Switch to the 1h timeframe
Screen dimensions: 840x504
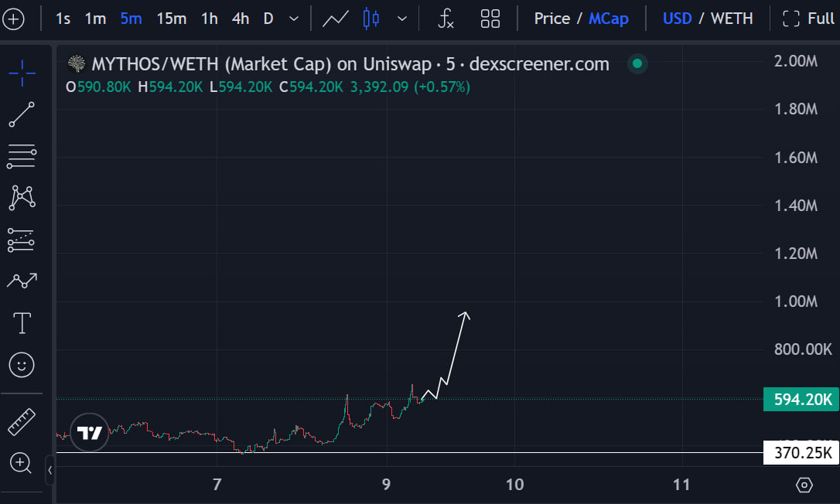tap(210, 19)
